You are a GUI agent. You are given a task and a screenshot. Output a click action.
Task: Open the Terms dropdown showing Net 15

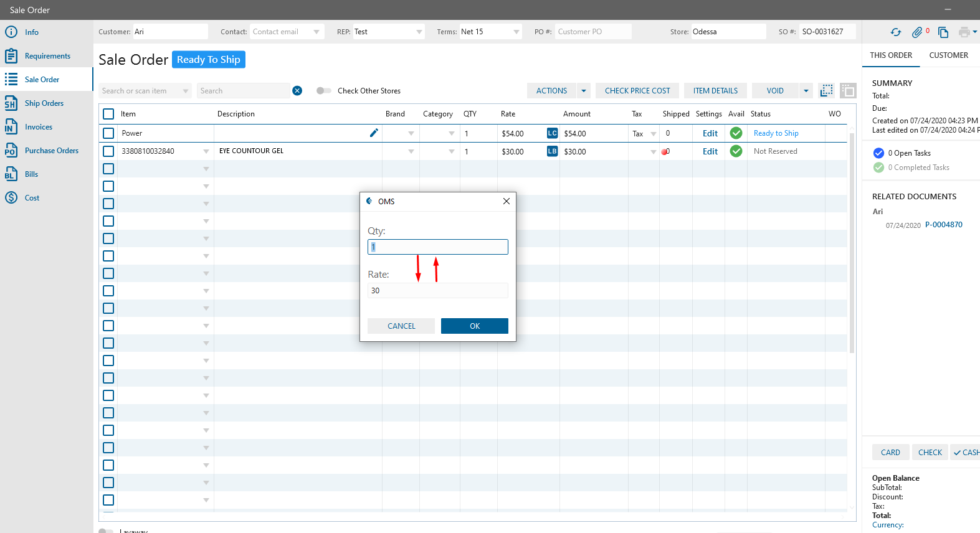tap(516, 32)
